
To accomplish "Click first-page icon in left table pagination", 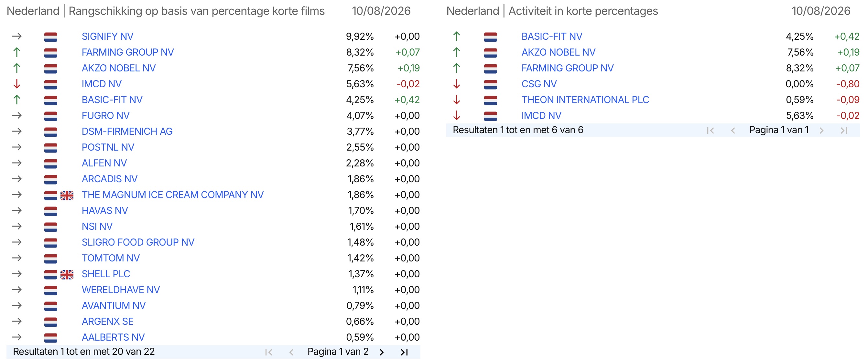I will coord(268,352).
